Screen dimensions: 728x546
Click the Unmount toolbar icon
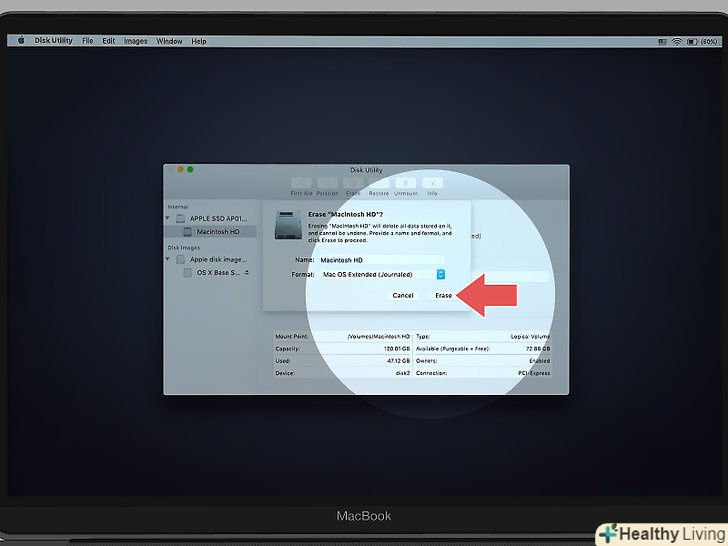[406, 182]
